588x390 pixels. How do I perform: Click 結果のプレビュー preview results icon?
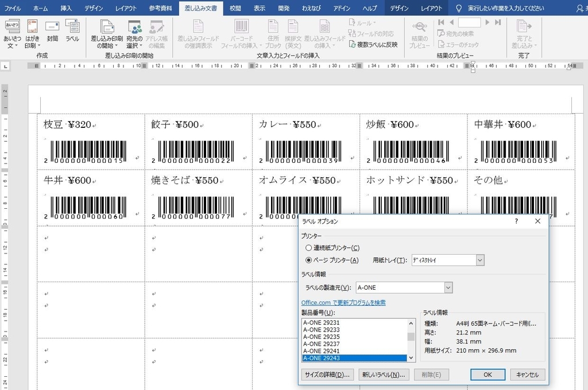419,34
